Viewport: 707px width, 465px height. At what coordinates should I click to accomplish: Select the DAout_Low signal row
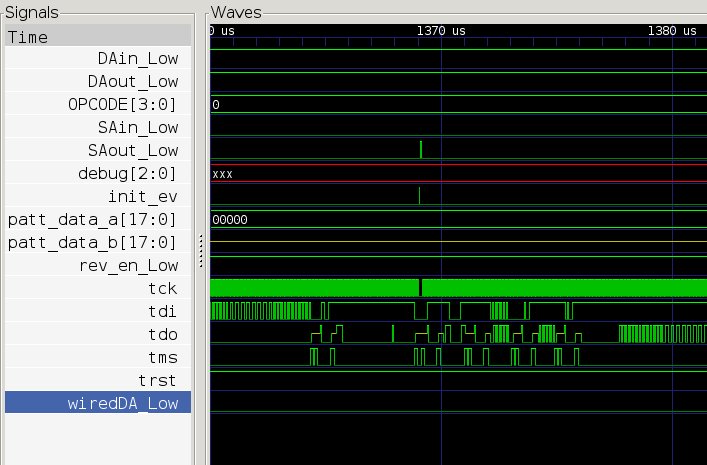98,82
